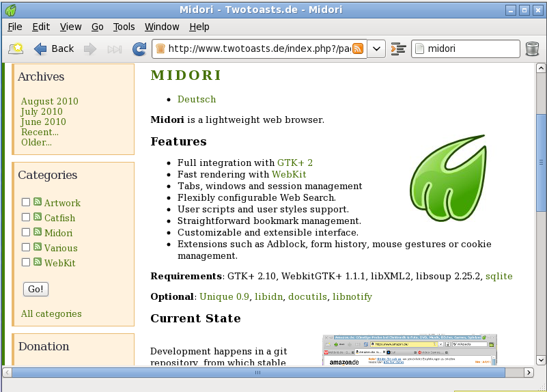
Task: Open the View menu
Action: coord(70,27)
